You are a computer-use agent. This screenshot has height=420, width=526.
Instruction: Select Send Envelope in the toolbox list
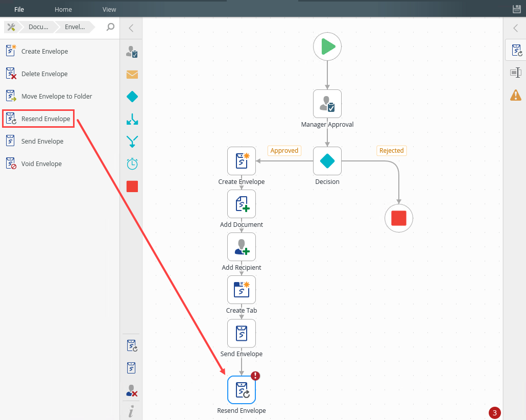(42, 142)
